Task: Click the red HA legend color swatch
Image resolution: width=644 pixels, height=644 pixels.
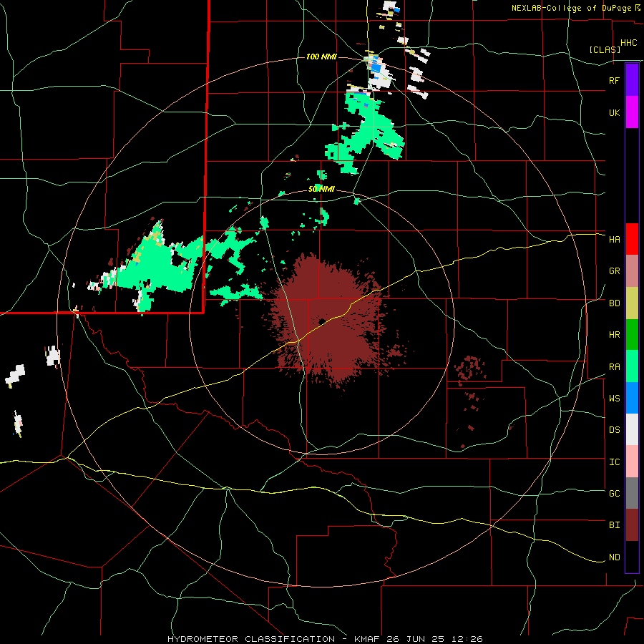Action: click(632, 239)
